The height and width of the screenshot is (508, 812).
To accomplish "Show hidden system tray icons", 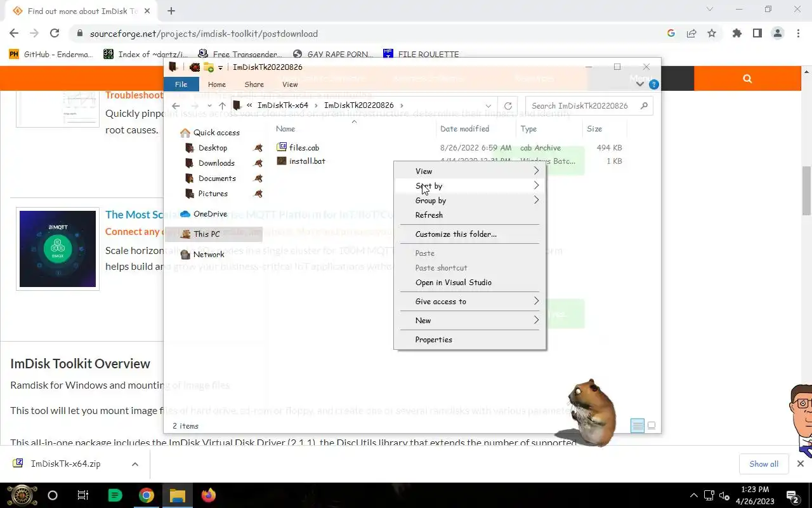I will [693, 496].
